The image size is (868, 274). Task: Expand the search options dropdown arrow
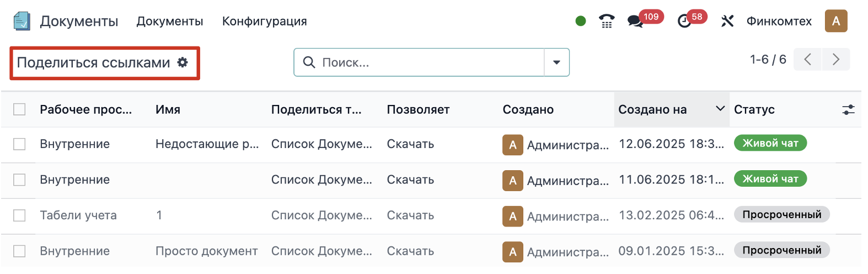point(556,62)
